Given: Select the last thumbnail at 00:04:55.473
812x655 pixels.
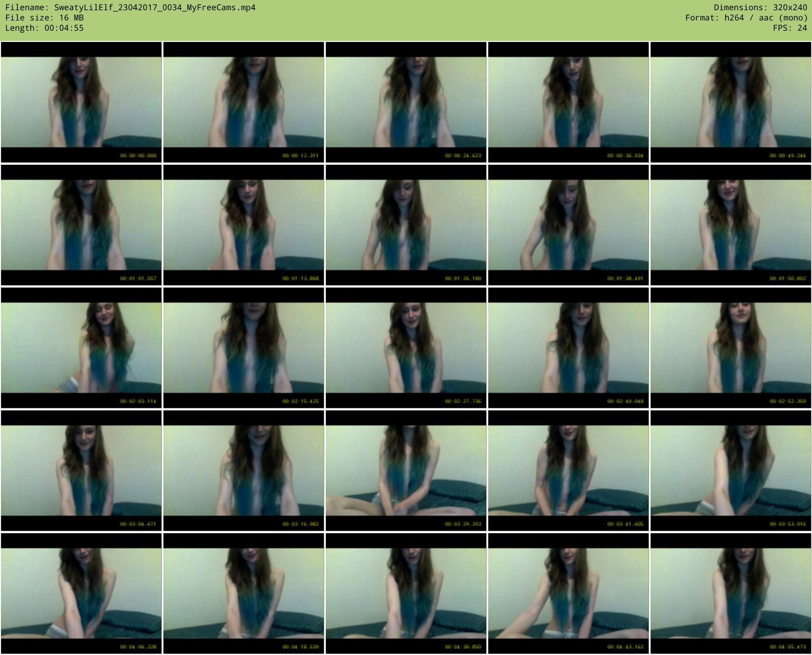Looking at the screenshot, I should click(x=731, y=594).
